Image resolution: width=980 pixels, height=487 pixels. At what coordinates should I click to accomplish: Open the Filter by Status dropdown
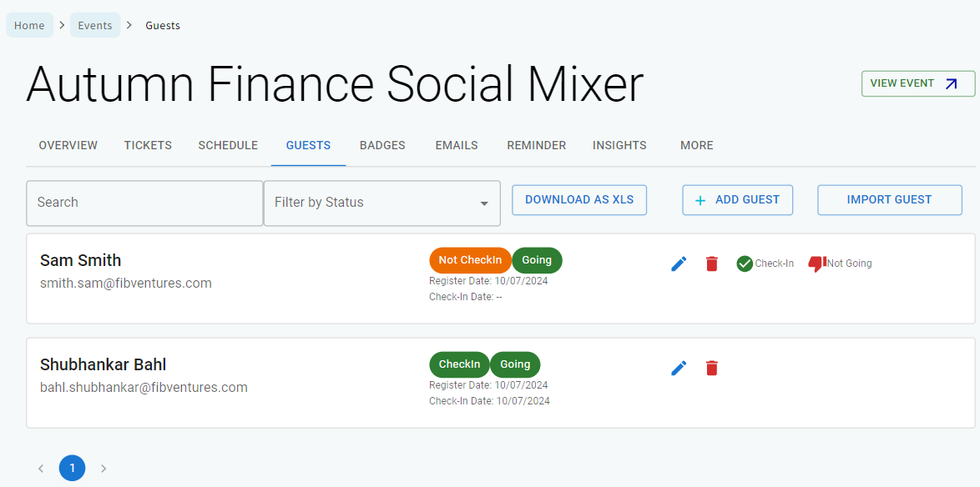381,203
